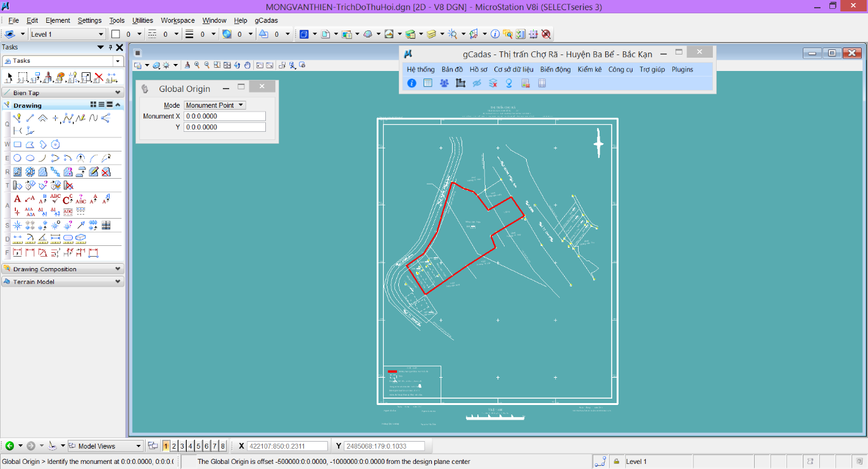Toggle view 2 button
Screen dimensions: 868x469
(174, 446)
